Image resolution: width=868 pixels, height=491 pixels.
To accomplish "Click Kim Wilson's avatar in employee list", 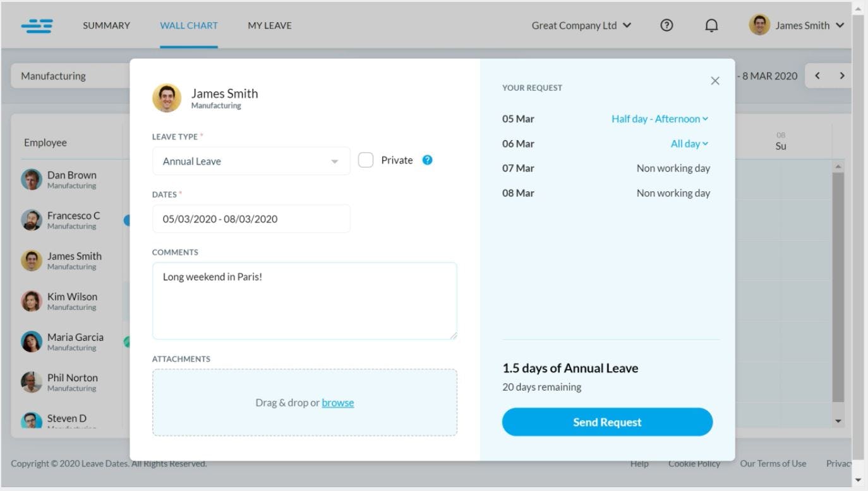I will (30, 301).
